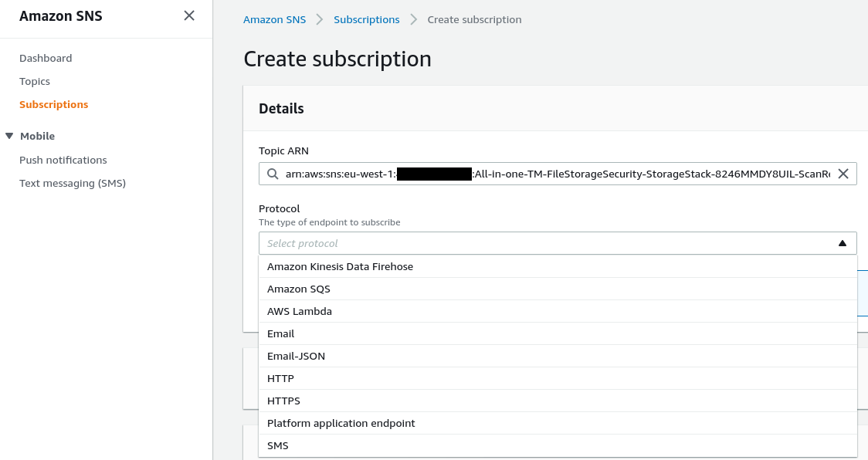Click the Create subscription page heading

point(337,59)
